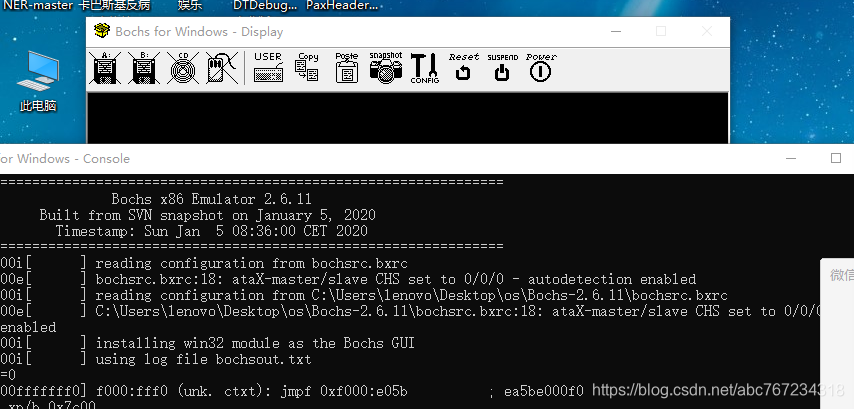Click the 'Built from SVN snapshot' line
Image resolution: width=854 pixels, height=409 pixels.
point(208,215)
